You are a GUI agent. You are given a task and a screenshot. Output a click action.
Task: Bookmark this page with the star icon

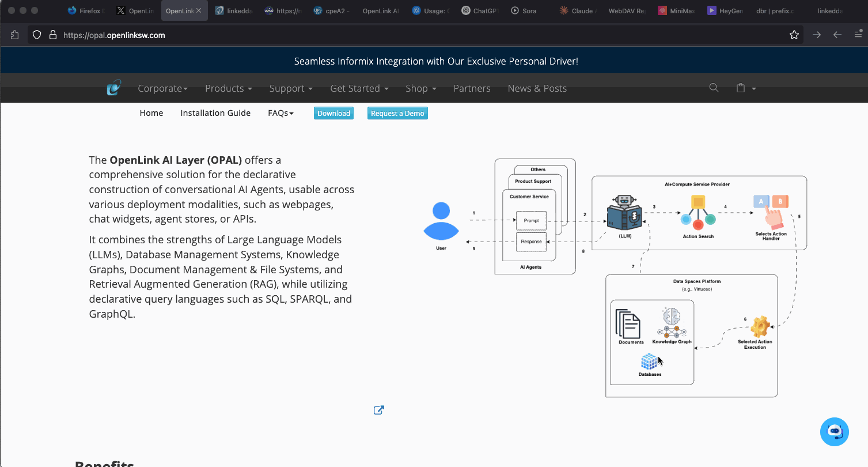[794, 35]
